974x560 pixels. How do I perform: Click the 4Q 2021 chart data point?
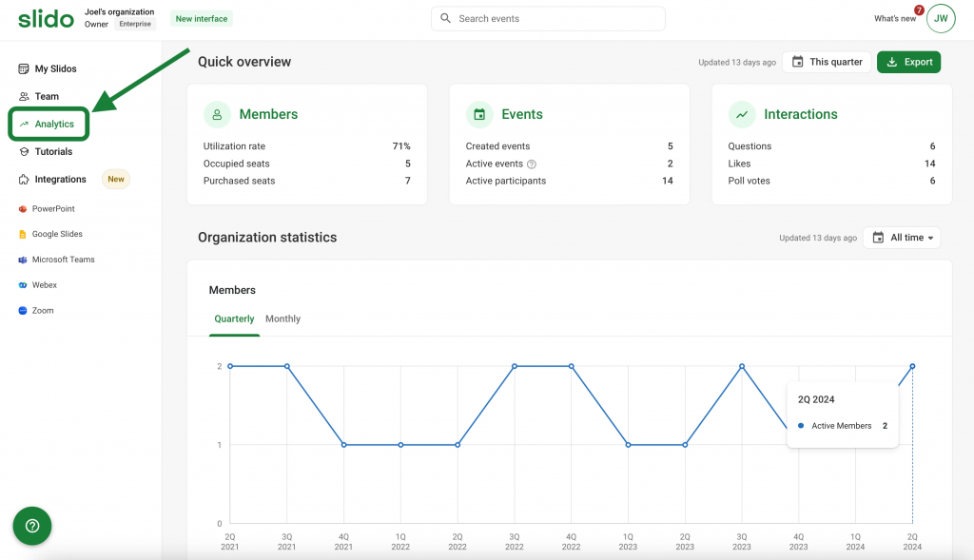click(343, 445)
